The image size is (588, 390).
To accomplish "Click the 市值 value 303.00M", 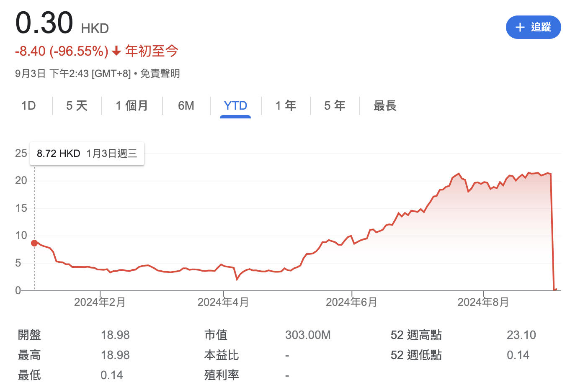I will click(308, 335).
